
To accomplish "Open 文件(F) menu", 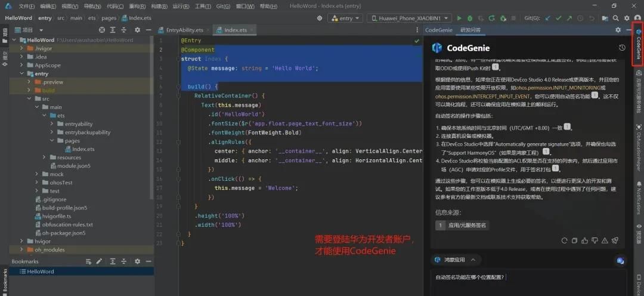I will [x=27, y=6].
